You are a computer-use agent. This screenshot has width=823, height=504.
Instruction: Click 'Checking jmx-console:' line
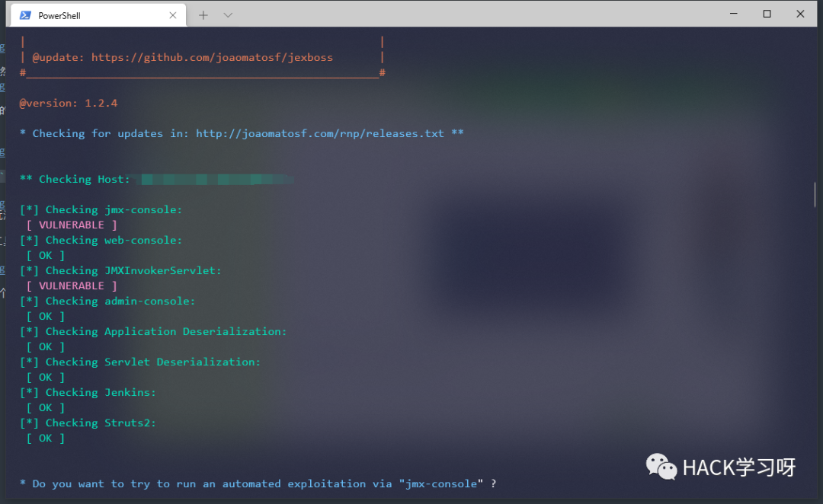[101, 209]
